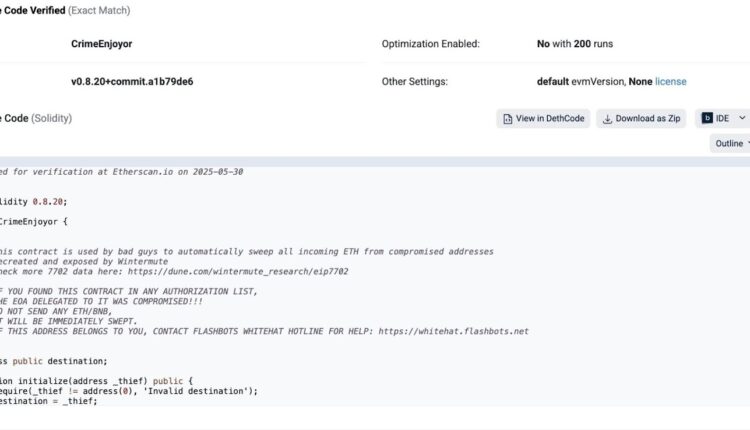
Task: Select the CrimeEnjoyor contract name value
Action: pos(101,44)
